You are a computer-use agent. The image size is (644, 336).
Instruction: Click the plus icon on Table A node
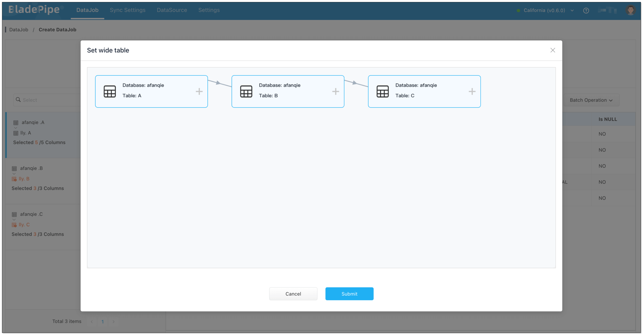[x=199, y=91]
